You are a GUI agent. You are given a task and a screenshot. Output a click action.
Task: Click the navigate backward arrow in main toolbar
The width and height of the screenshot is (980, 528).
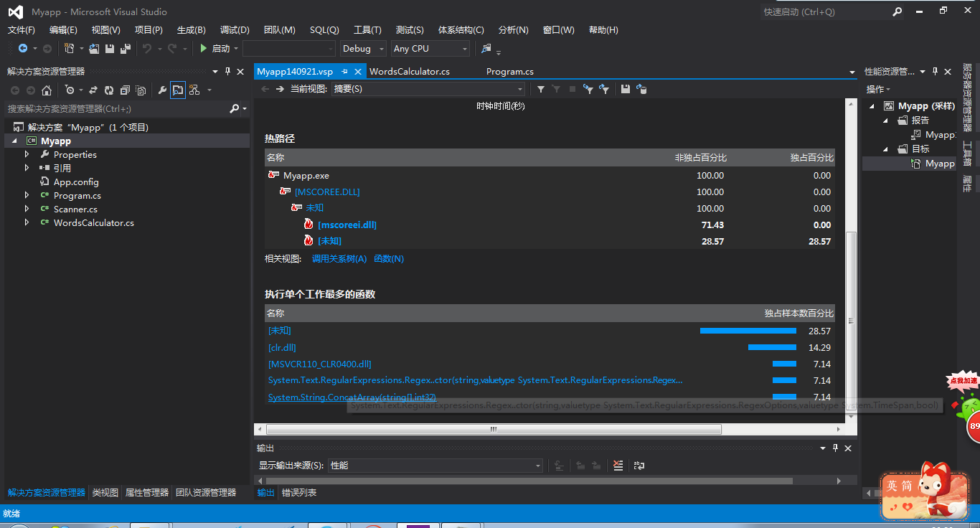[23, 49]
